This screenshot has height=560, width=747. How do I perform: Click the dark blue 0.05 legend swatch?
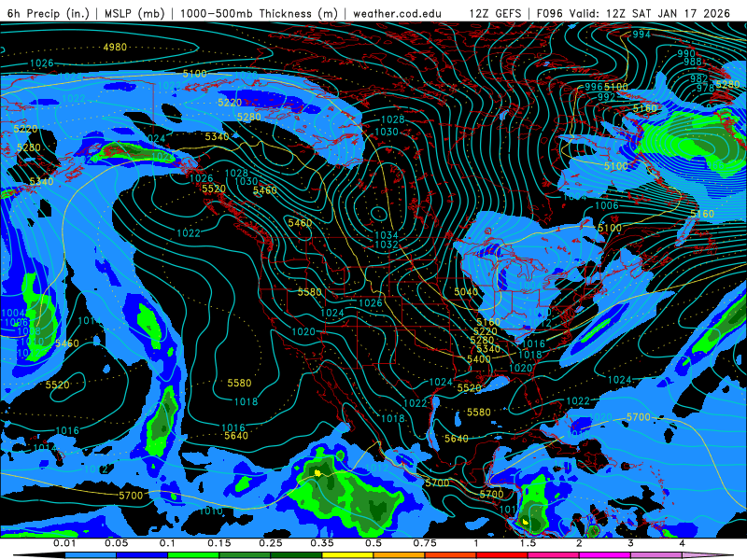(142, 555)
